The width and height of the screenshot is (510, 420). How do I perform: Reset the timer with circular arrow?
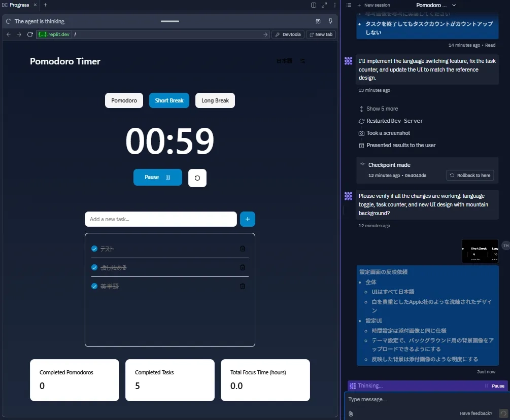point(197,178)
